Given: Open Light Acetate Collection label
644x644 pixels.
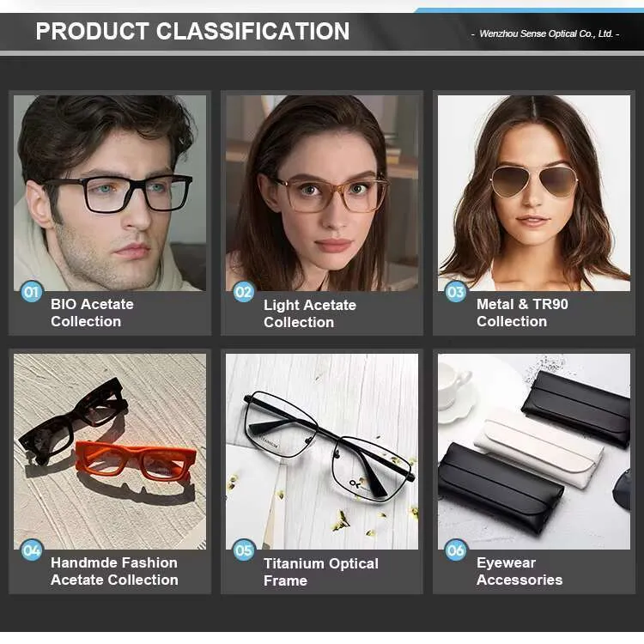Looking at the screenshot, I should coord(310,313).
